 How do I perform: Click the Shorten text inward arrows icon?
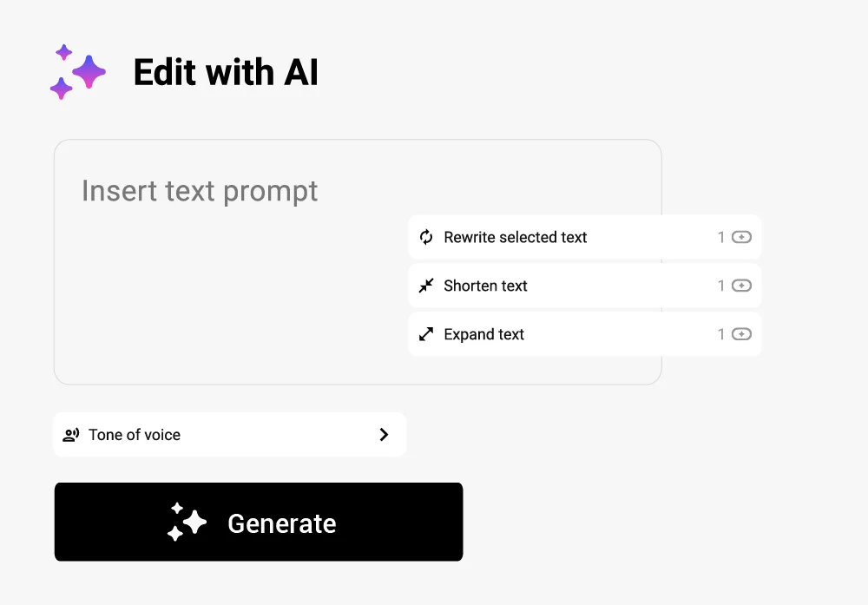point(426,286)
